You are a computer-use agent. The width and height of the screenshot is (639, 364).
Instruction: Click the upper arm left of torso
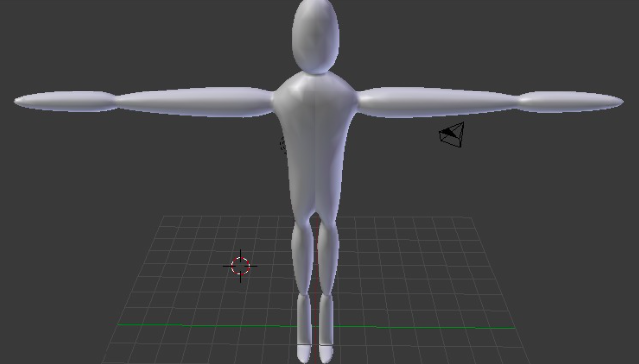click(x=195, y=101)
